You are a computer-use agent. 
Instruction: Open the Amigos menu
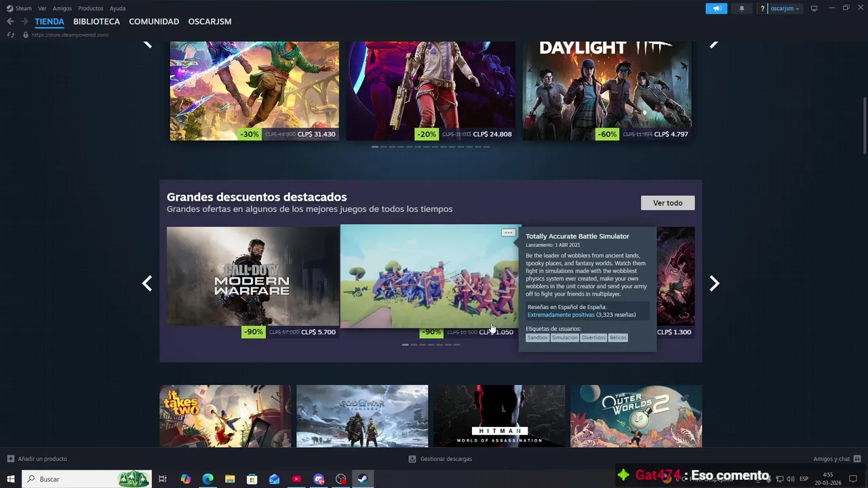point(62,8)
